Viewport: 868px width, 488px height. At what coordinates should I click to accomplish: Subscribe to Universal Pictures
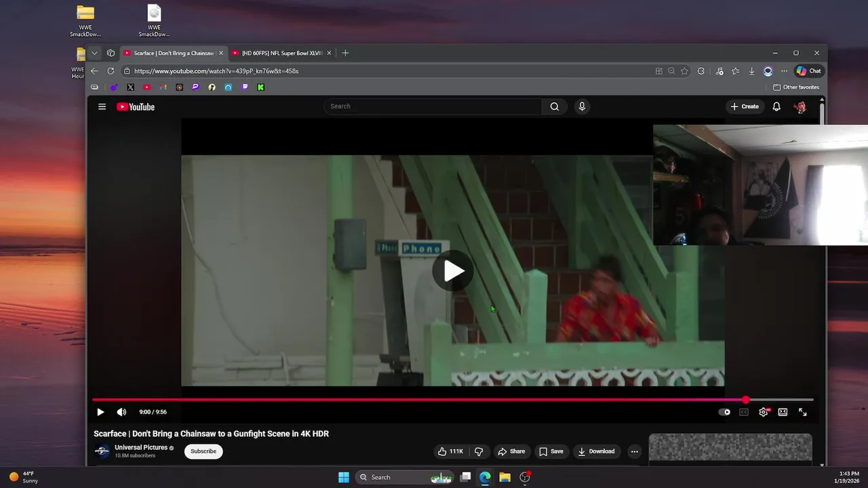click(203, 451)
